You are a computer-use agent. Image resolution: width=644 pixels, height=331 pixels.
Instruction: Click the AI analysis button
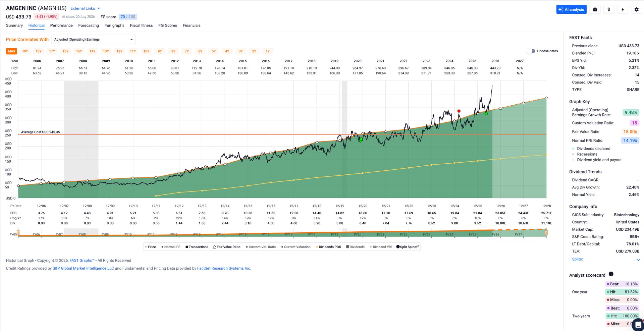coord(571,9)
